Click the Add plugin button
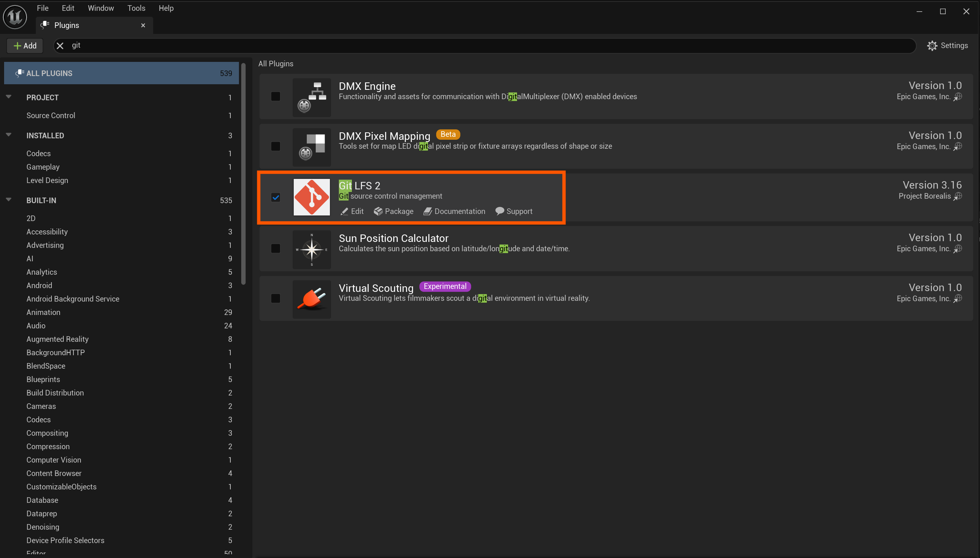 pos(25,46)
